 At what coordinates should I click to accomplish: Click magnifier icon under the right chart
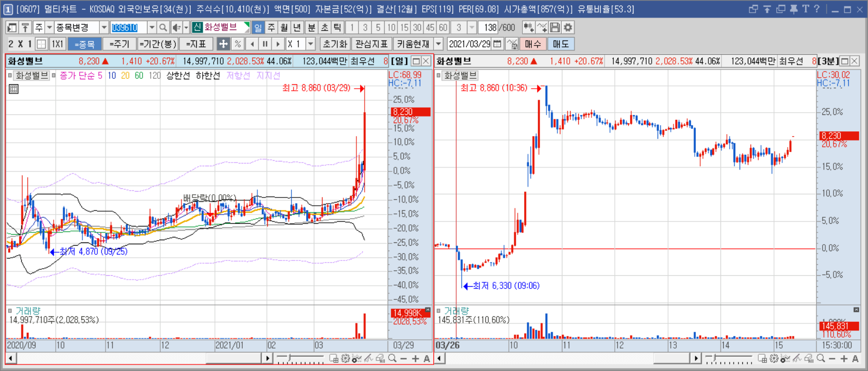820,358
